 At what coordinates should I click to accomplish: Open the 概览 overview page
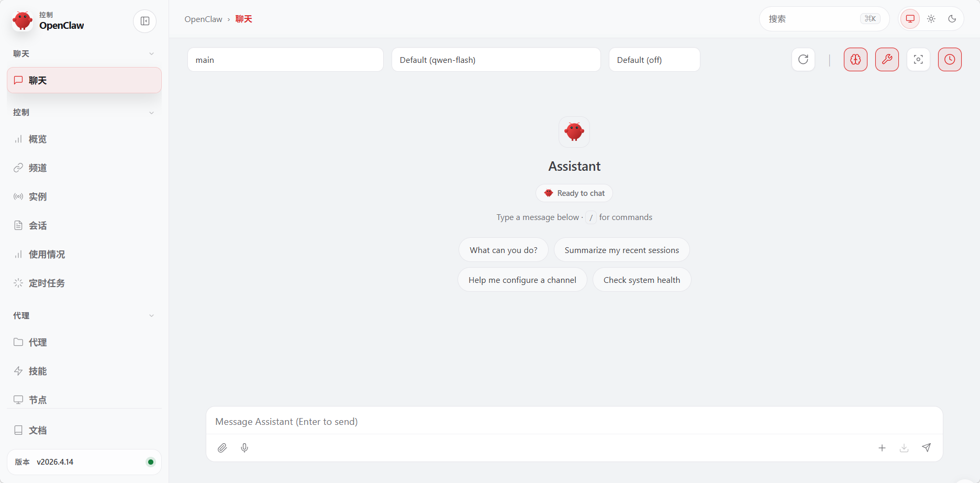pyautogui.click(x=84, y=139)
